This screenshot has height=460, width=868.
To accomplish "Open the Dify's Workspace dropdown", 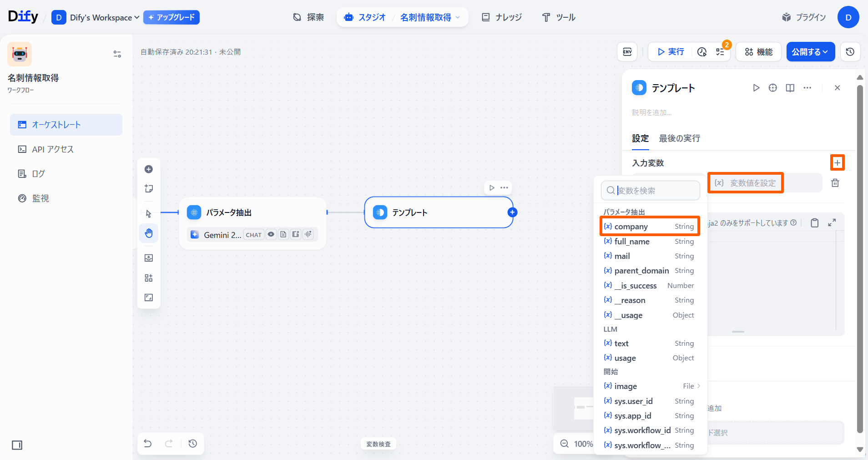I will [104, 18].
